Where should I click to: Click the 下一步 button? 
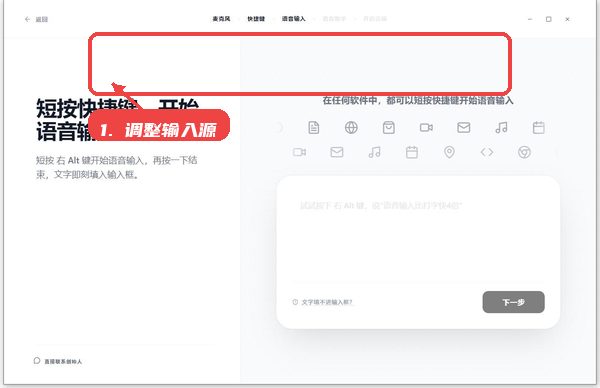[514, 302]
